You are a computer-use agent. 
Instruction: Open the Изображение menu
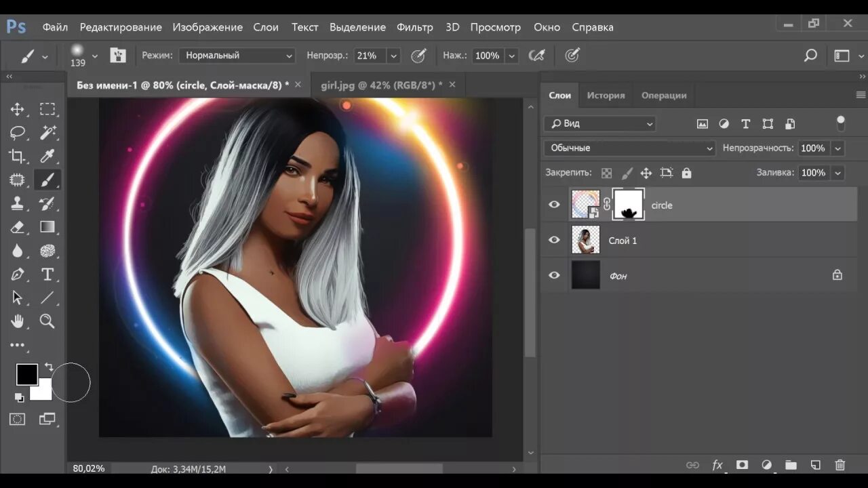click(208, 27)
